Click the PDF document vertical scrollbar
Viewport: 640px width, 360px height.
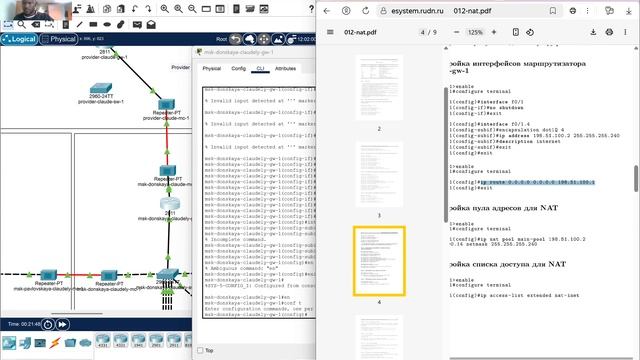[x=636, y=178]
